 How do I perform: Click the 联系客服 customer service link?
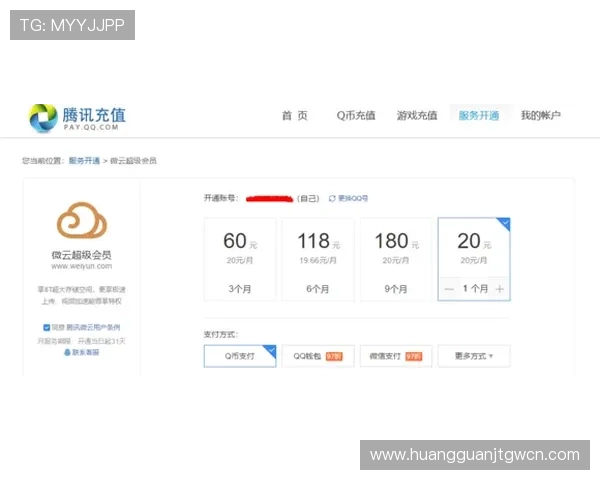82,352
